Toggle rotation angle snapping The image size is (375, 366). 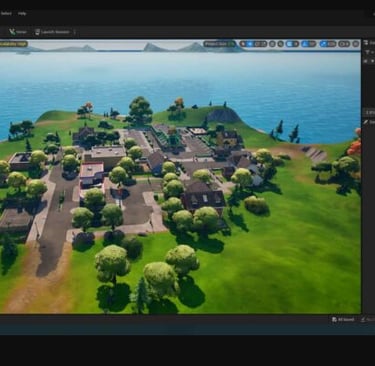point(305,44)
